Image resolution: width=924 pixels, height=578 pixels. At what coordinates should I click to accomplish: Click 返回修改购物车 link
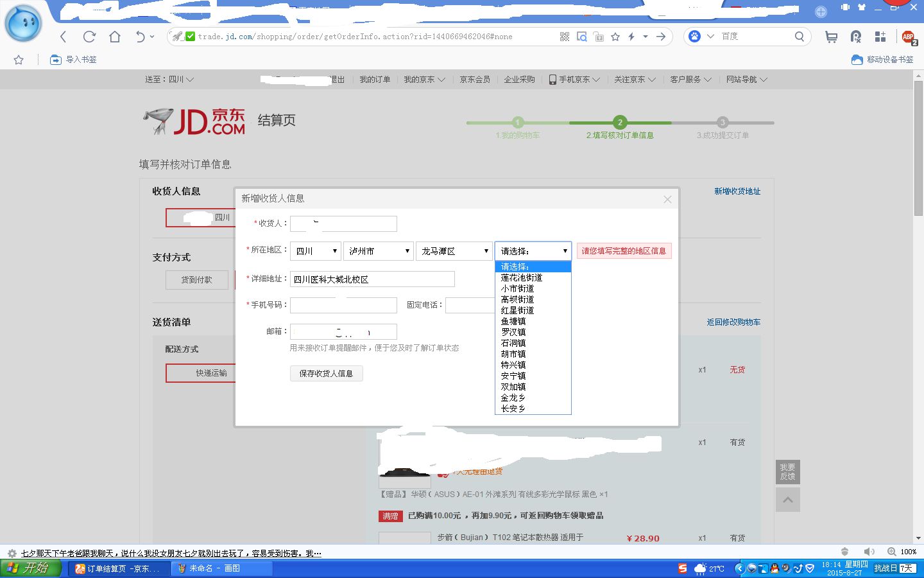(x=733, y=322)
